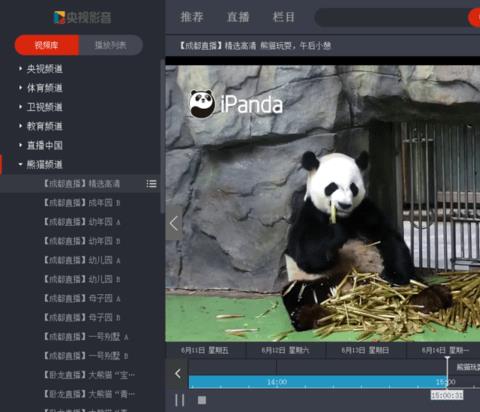Switch to the 视频库 tab

(x=47, y=45)
